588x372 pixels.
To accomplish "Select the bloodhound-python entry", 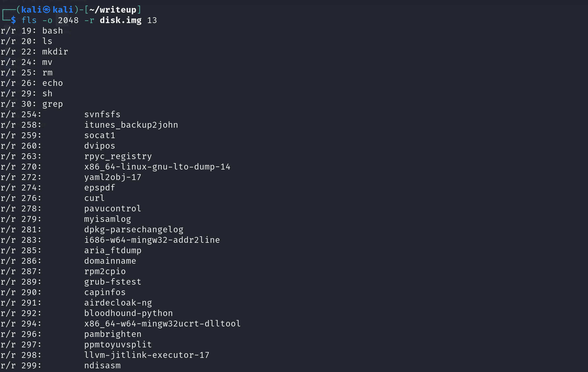I will tap(128, 313).
